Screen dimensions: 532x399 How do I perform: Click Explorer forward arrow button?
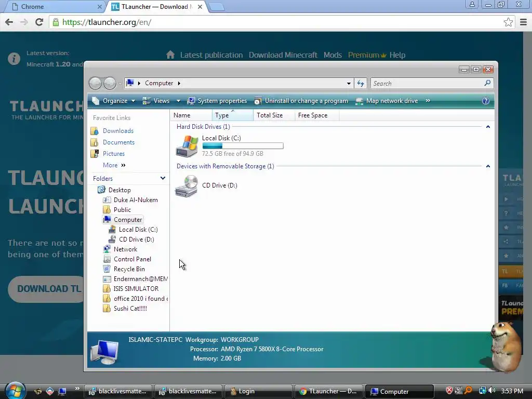pyautogui.click(x=110, y=83)
